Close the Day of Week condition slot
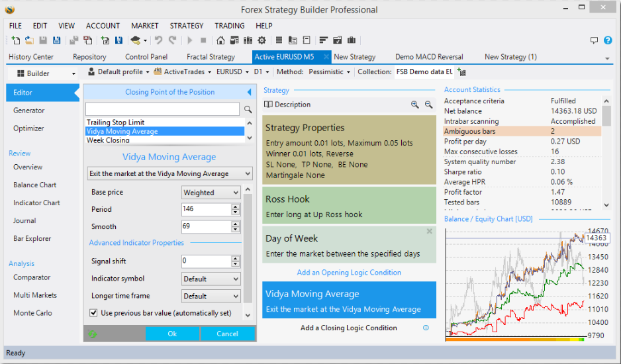621x364 pixels. [x=429, y=232]
